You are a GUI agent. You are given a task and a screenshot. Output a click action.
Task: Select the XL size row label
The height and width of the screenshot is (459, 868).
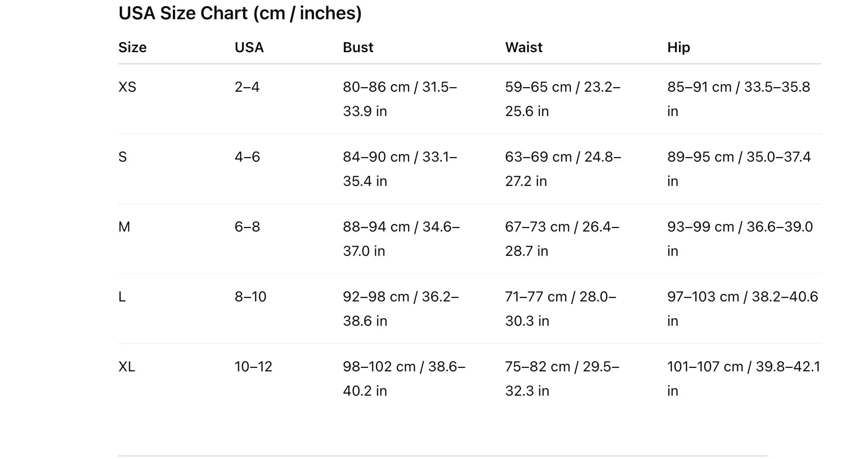[127, 367]
